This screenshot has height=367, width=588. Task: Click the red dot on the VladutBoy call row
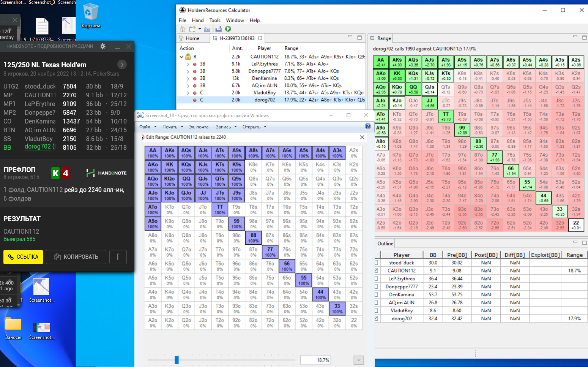pos(195,93)
